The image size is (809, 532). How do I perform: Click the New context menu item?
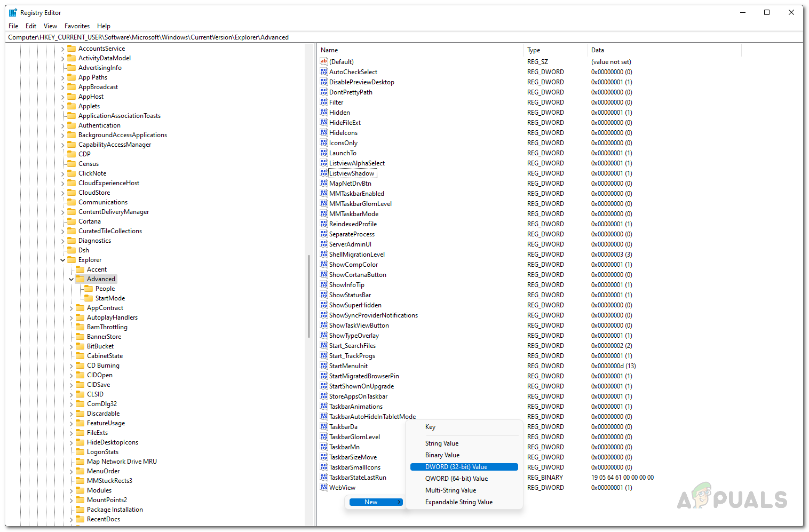click(376, 502)
